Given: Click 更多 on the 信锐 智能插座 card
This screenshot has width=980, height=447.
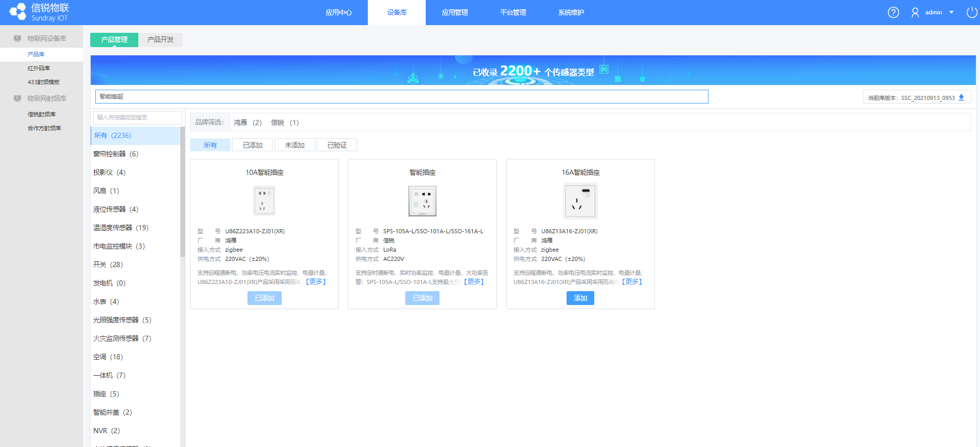Looking at the screenshot, I should click(x=474, y=282).
